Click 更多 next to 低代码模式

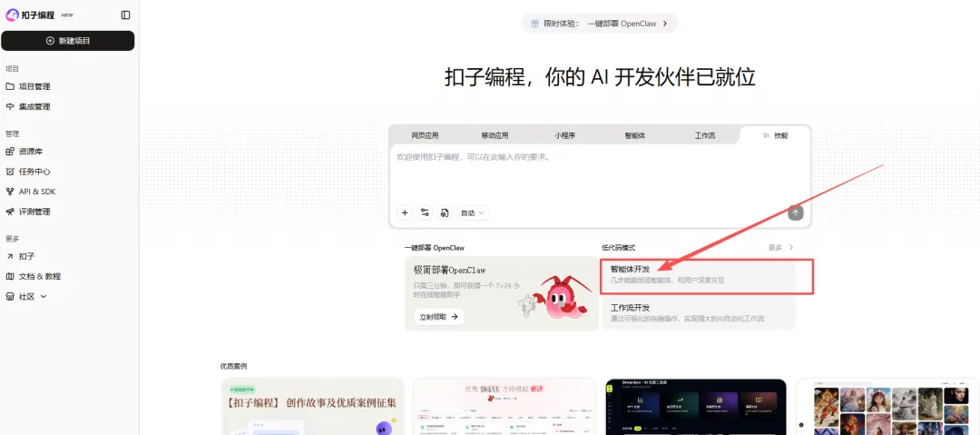click(x=780, y=247)
